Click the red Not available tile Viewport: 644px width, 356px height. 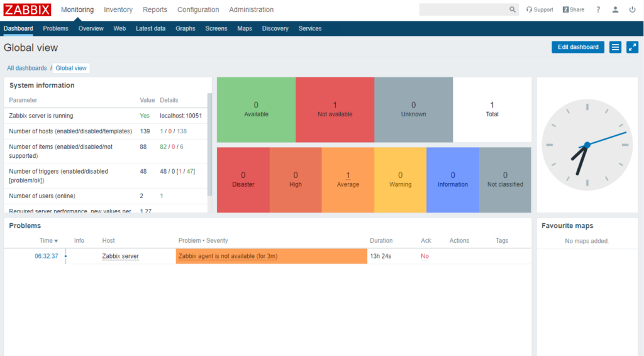[x=335, y=109]
